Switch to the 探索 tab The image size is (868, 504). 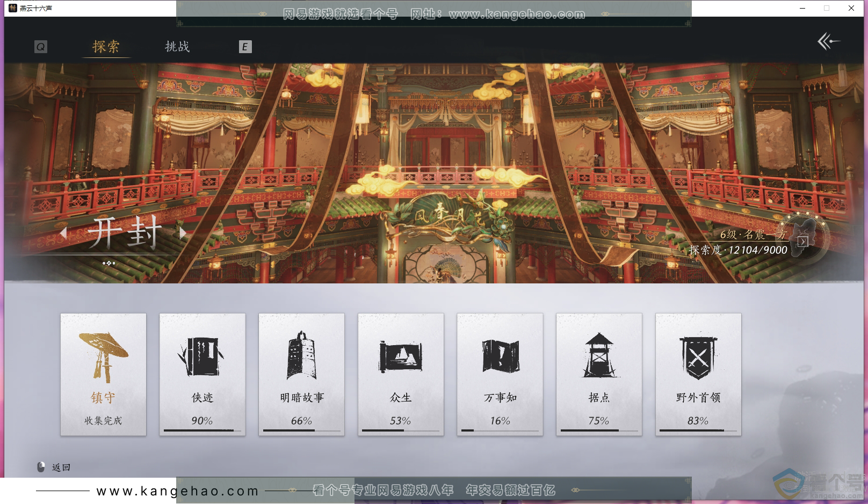(x=106, y=47)
